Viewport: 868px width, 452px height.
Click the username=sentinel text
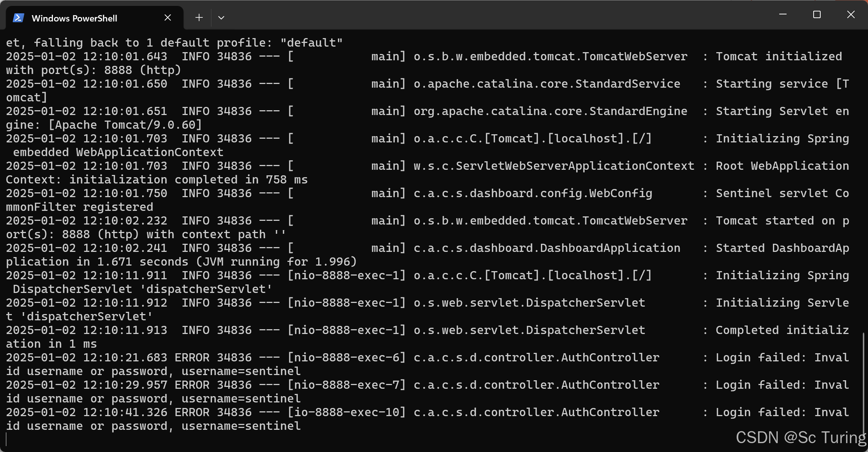(x=240, y=371)
